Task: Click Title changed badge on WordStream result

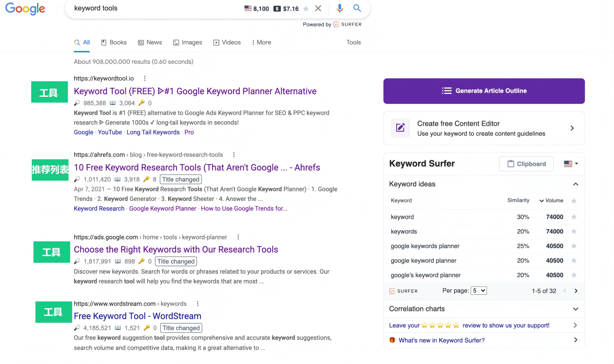Action: tap(181, 328)
